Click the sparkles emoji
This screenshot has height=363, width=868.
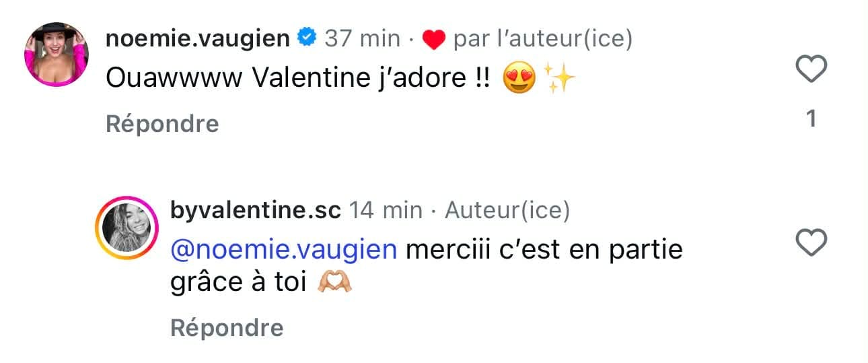point(560,80)
